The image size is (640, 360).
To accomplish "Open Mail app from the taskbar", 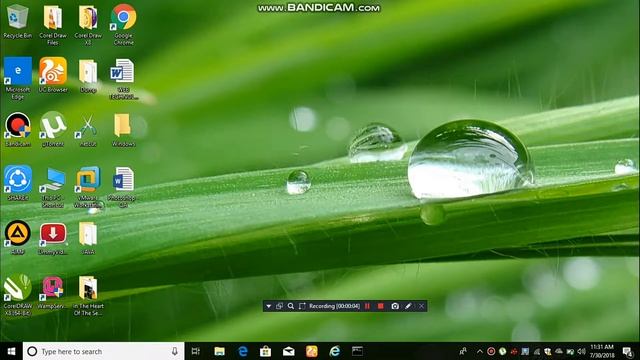I will point(289,351).
